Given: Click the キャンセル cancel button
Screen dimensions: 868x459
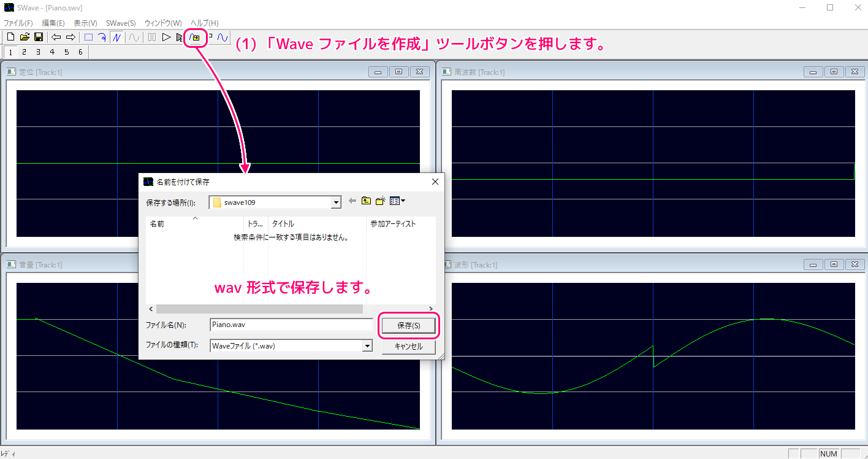Looking at the screenshot, I should (x=409, y=346).
